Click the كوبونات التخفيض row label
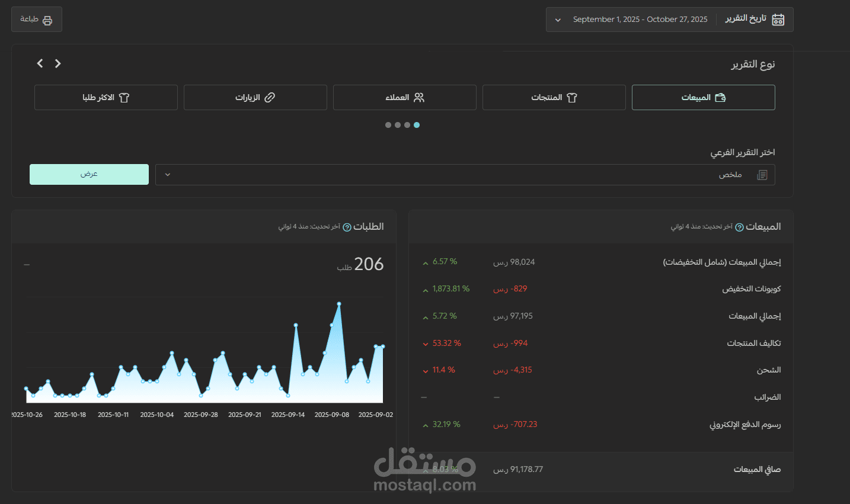 [x=752, y=289]
